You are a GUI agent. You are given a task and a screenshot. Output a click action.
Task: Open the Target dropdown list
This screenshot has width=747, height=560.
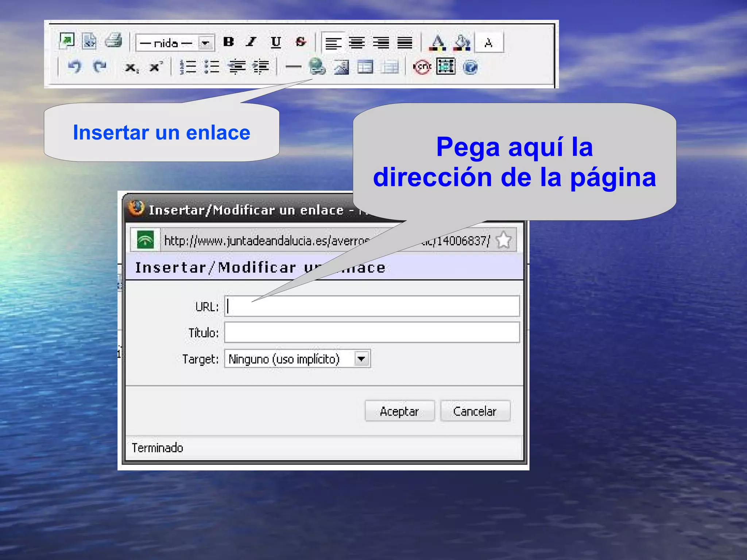[x=297, y=359]
